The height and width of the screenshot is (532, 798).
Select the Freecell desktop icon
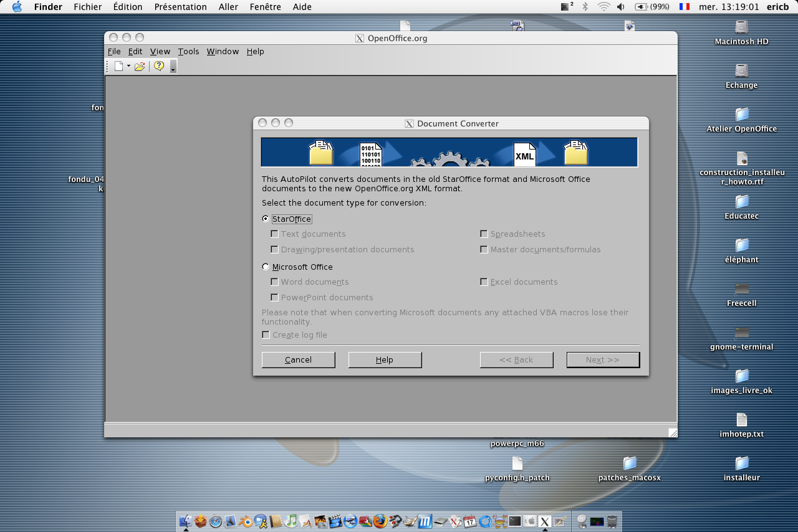tap(741, 289)
